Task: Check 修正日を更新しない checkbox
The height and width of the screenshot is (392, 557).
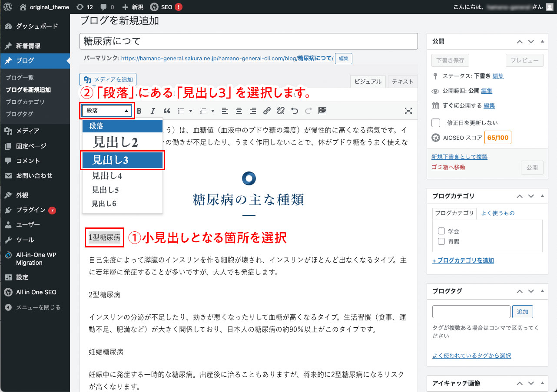Action: click(436, 122)
